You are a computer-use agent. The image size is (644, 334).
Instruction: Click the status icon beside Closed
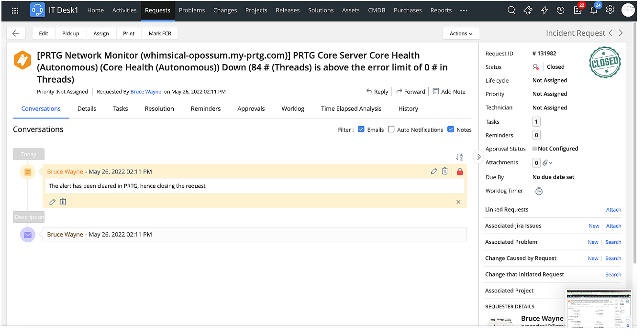536,67
